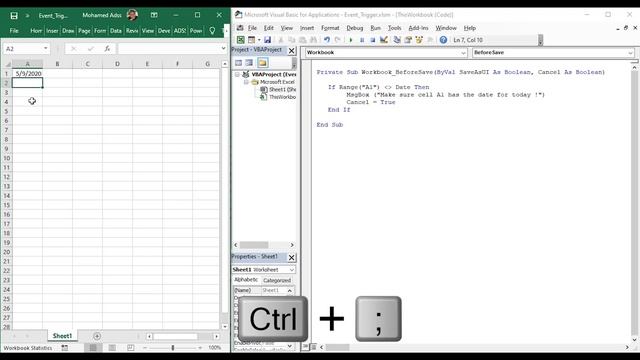The width and height of the screenshot is (640, 360).
Task: Click Workbook Statistics in status bar
Action: 28,348
